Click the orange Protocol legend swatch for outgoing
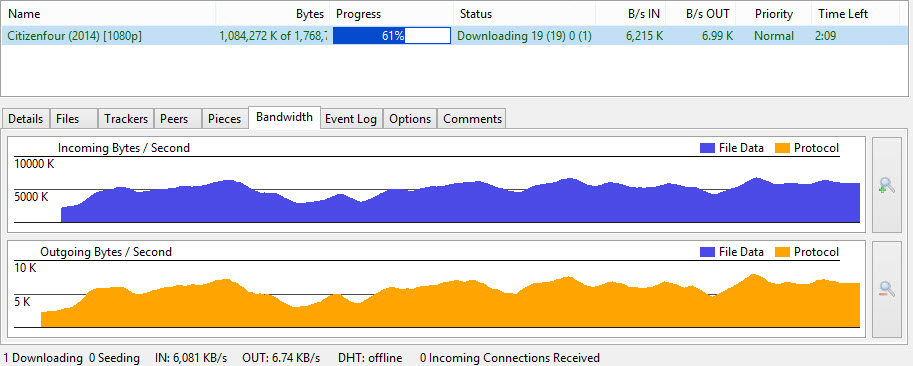Viewport: 913px width, 366px height. click(783, 252)
